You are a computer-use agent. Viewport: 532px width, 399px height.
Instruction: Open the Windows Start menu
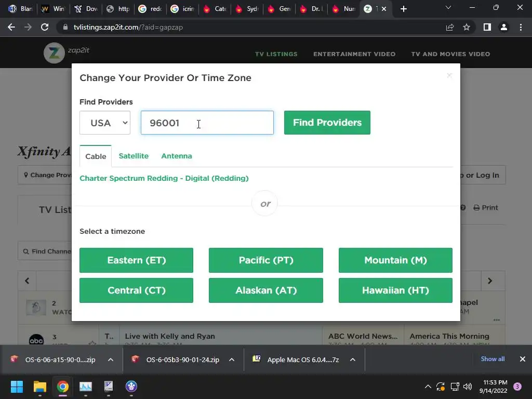point(17,387)
